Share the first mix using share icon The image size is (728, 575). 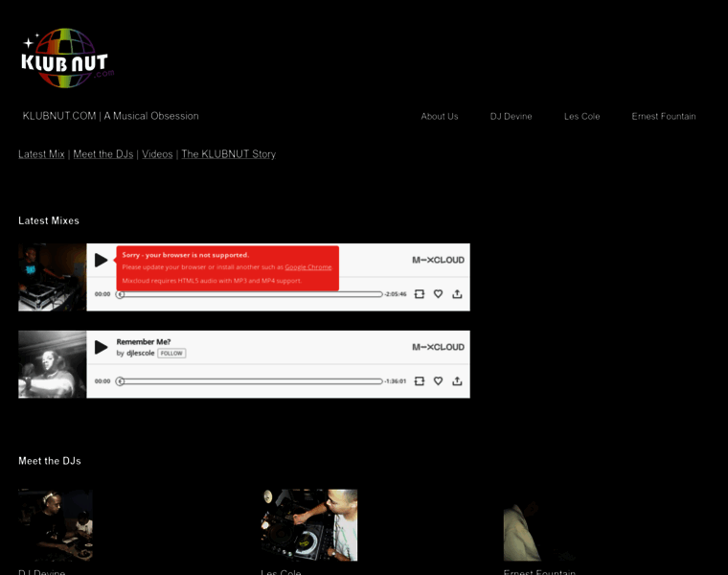pos(457,294)
